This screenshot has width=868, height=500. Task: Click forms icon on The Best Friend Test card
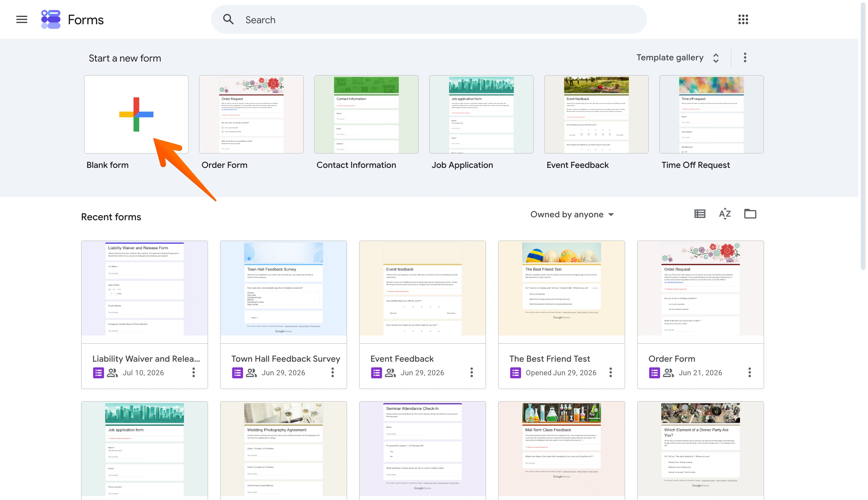point(516,373)
